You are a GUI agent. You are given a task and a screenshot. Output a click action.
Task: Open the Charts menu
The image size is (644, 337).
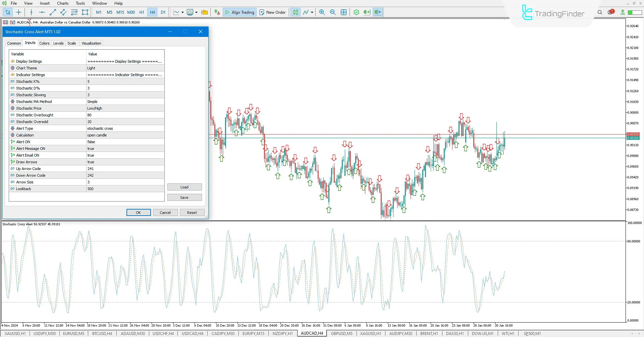(x=62, y=3)
